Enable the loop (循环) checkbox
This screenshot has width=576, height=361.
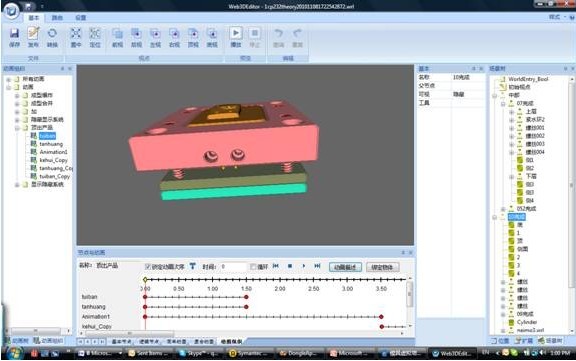(253, 267)
